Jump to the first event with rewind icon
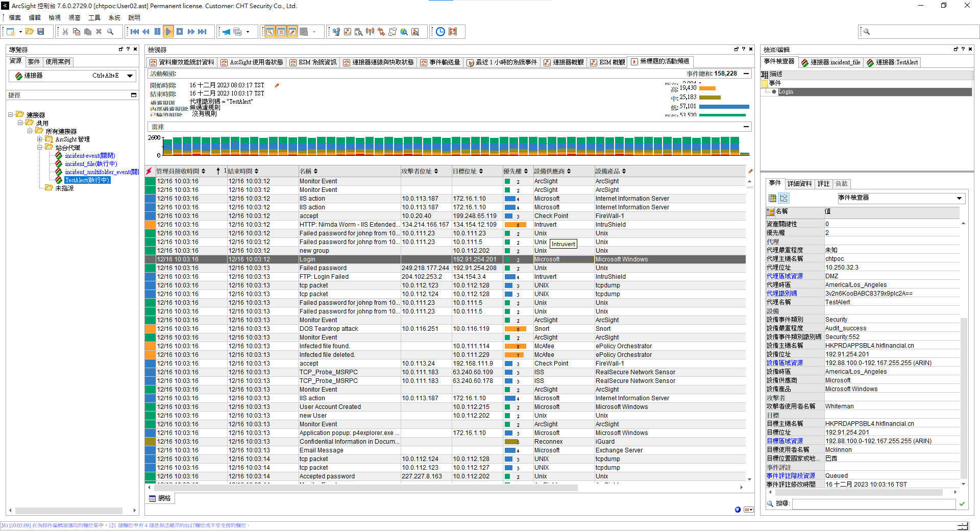 135,32
